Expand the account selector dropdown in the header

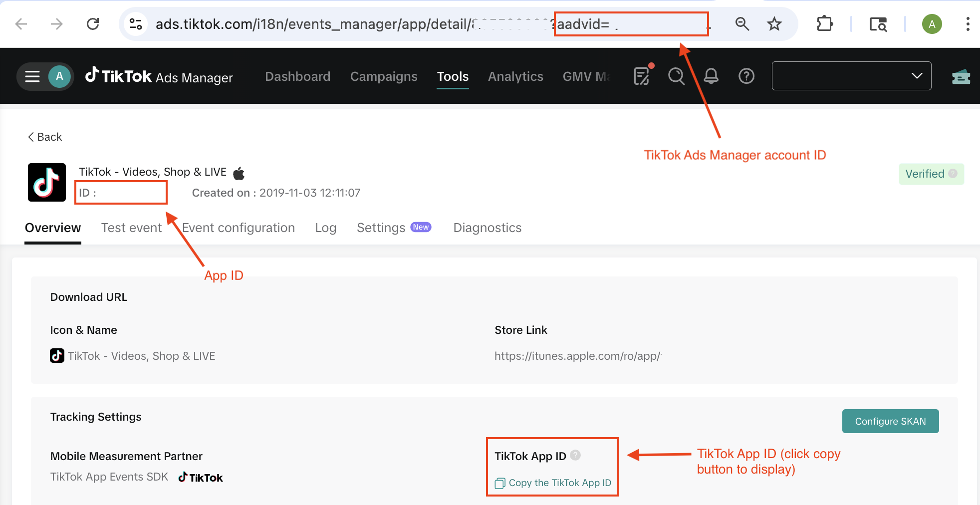(x=916, y=76)
